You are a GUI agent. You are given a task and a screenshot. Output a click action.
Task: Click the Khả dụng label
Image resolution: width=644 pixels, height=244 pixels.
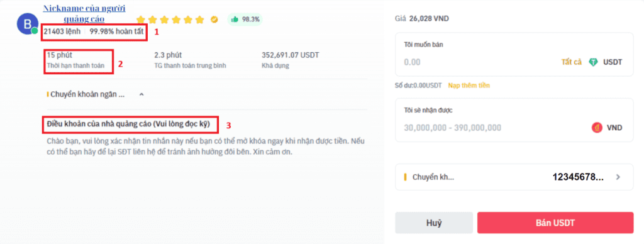(x=275, y=66)
